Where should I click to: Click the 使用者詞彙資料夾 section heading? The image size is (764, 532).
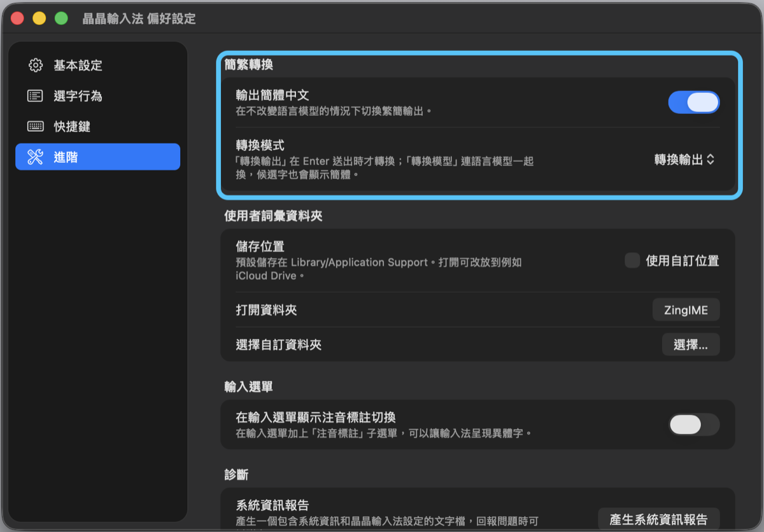pyautogui.click(x=273, y=216)
